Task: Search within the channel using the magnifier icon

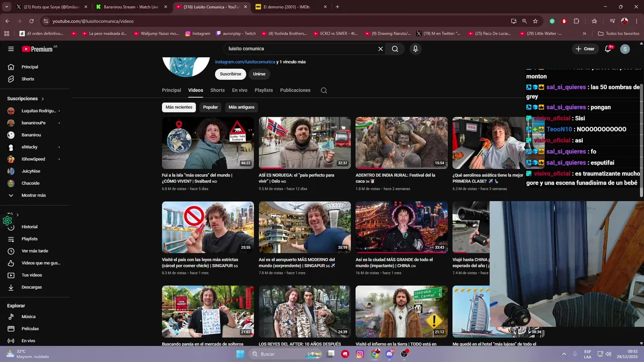Action: point(324,90)
